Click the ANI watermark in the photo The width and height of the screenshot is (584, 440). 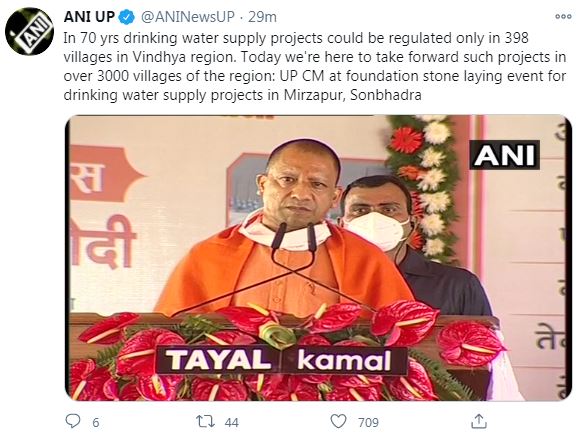(x=504, y=155)
